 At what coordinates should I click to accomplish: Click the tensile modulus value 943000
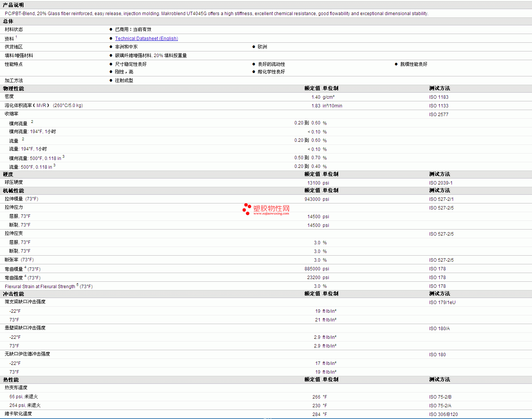coord(312,199)
